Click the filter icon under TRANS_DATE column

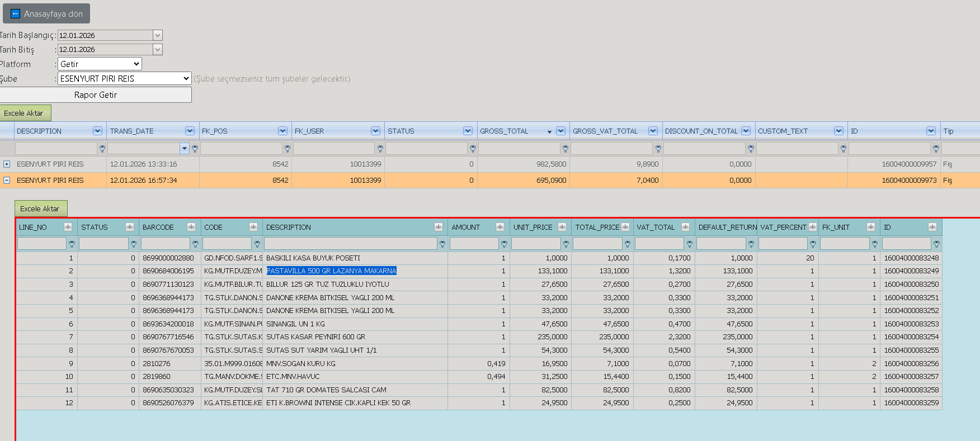click(195, 149)
